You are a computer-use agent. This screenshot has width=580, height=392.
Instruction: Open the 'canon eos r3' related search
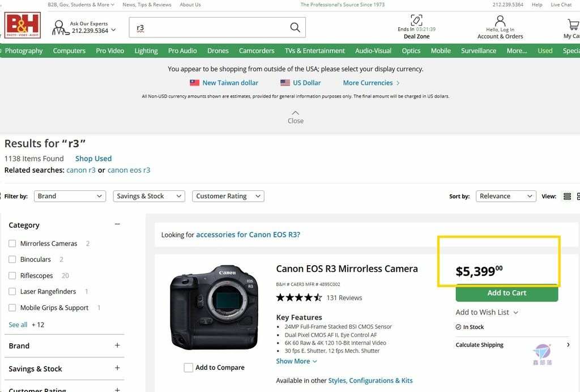click(x=129, y=170)
